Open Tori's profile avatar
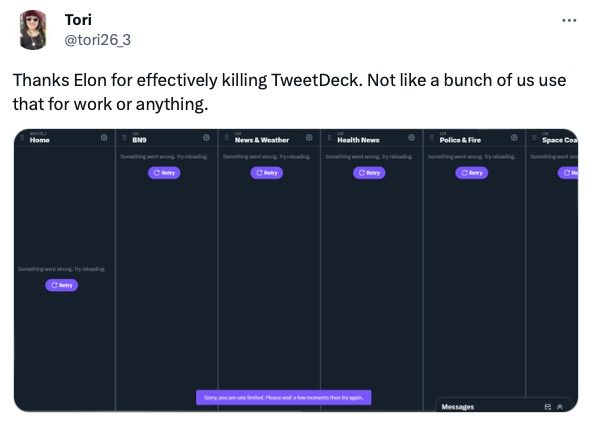Screen dimensions: 591x422 [33, 30]
